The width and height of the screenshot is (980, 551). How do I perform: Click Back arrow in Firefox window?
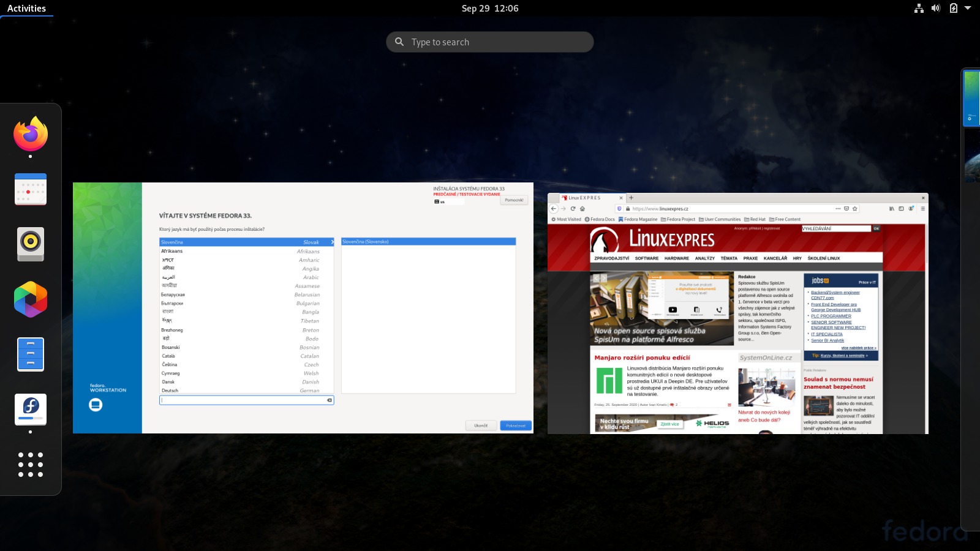[x=554, y=209]
